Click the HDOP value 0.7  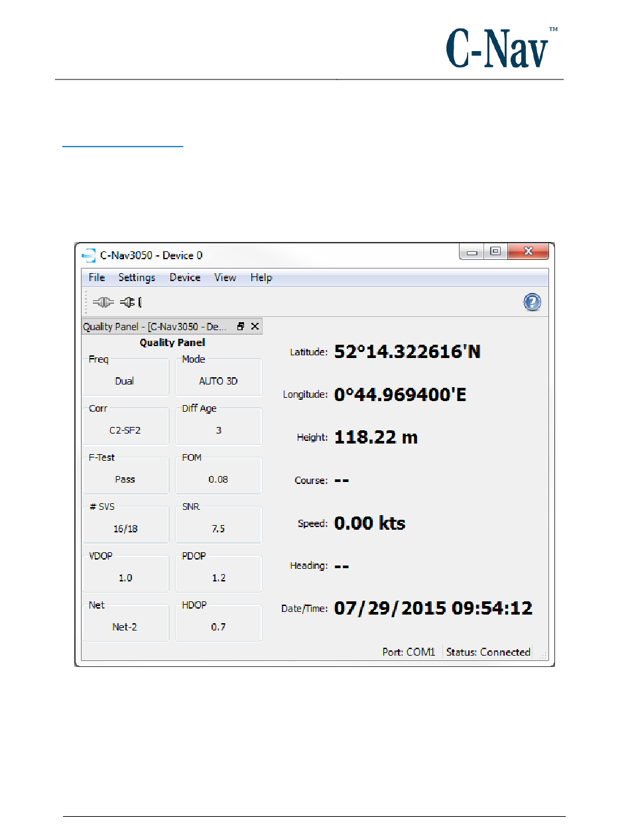pos(218,627)
